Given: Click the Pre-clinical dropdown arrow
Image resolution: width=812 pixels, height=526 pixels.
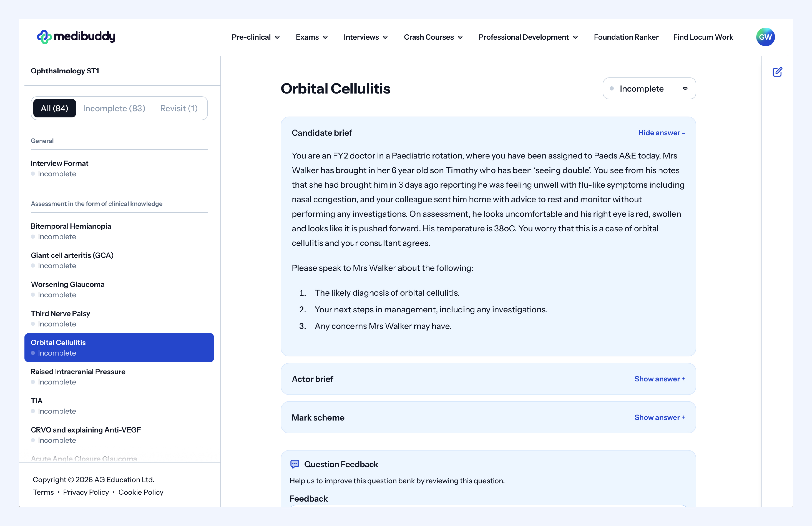Looking at the screenshot, I should point(277,37).
